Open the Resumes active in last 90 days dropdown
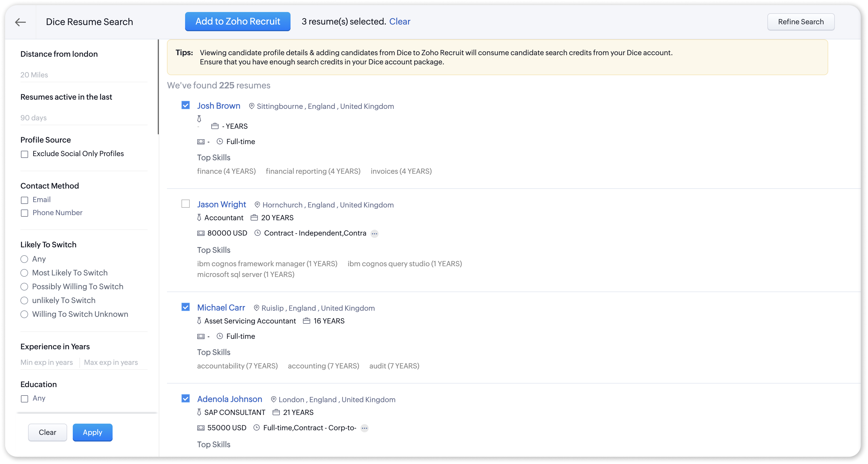 click(84, 118)
